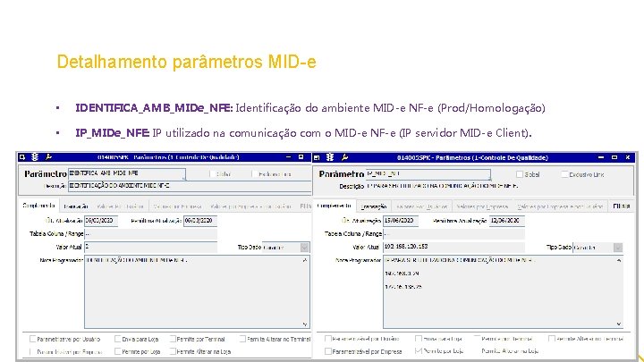Click Tabela Coluna / Range field in IP_MIDe_NFE window

click(x=453, y=234)
